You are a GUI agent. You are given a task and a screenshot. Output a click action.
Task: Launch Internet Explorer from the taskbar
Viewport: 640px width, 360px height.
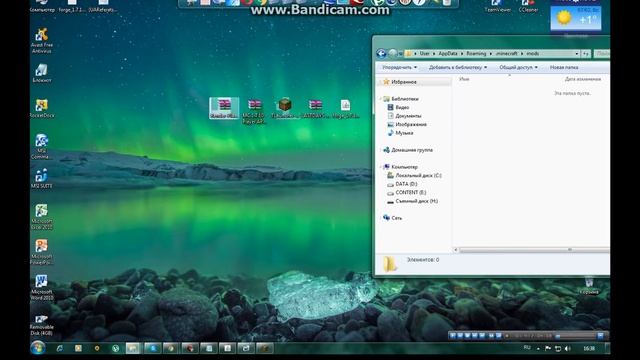(60, 348)
